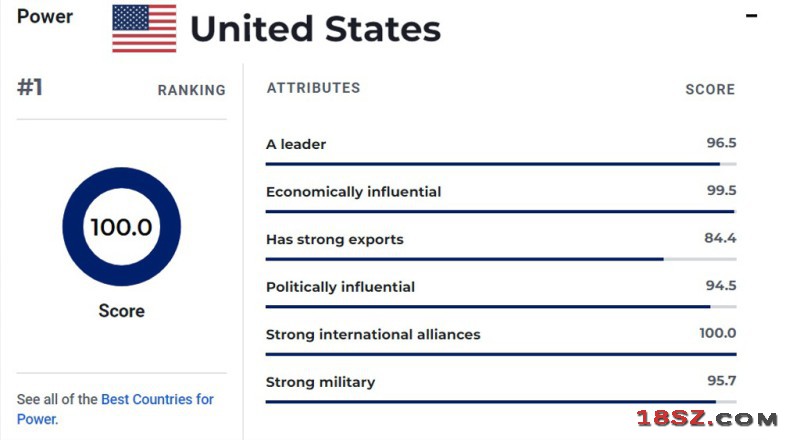Click the Has strong exports score bar
800x440 pixels.
(501, 259)
